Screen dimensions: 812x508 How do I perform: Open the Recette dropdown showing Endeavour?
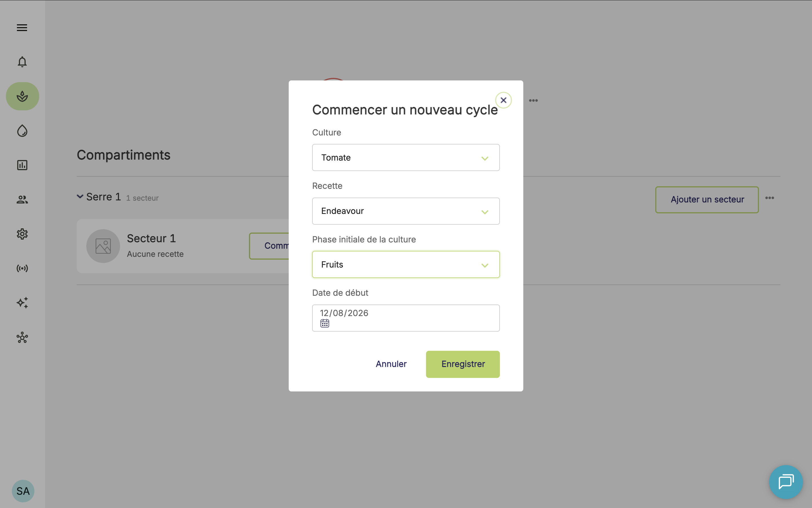coord(406,211)
